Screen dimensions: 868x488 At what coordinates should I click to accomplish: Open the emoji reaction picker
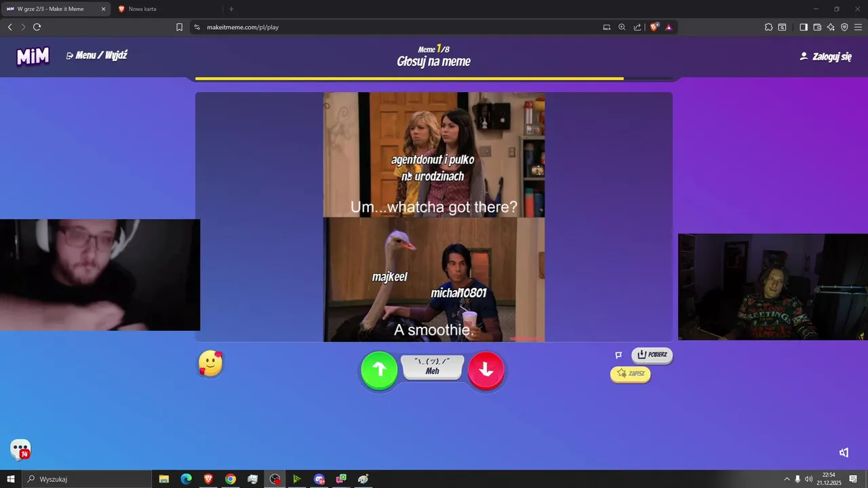(210, 364)
